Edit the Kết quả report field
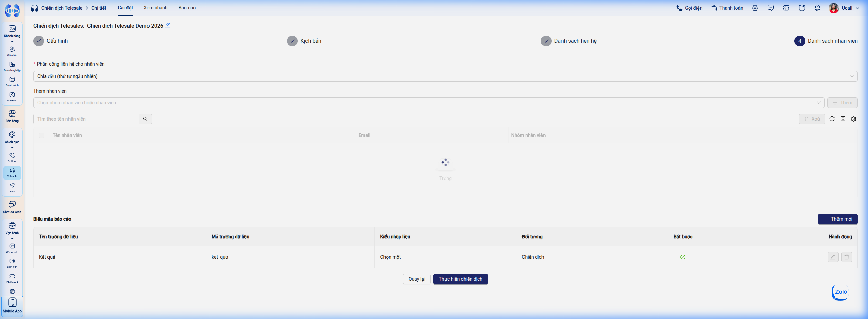Image resolution: width=868 pixels, height=319 pixels. click(x=833, y=257)
